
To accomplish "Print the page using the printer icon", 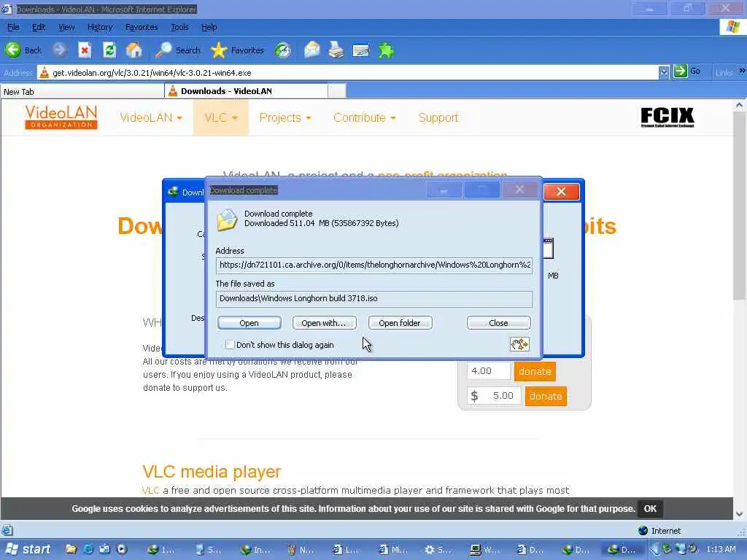I will click(336, 50).
